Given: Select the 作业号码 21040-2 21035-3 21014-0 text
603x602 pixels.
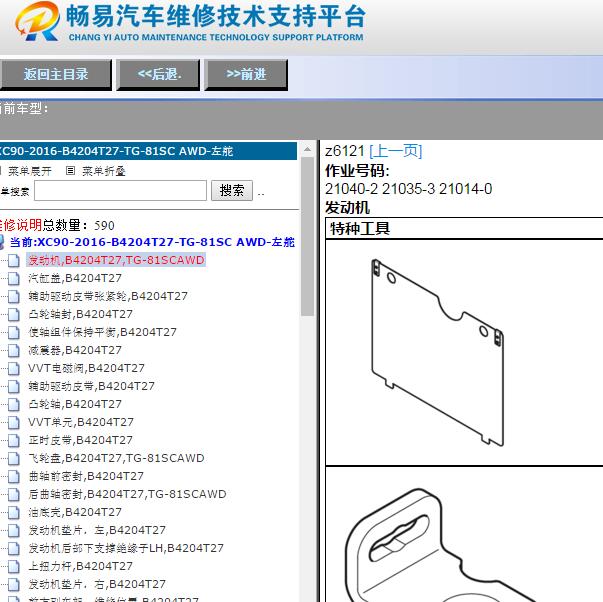Looking at the screenshot, I should coord(408,189).
